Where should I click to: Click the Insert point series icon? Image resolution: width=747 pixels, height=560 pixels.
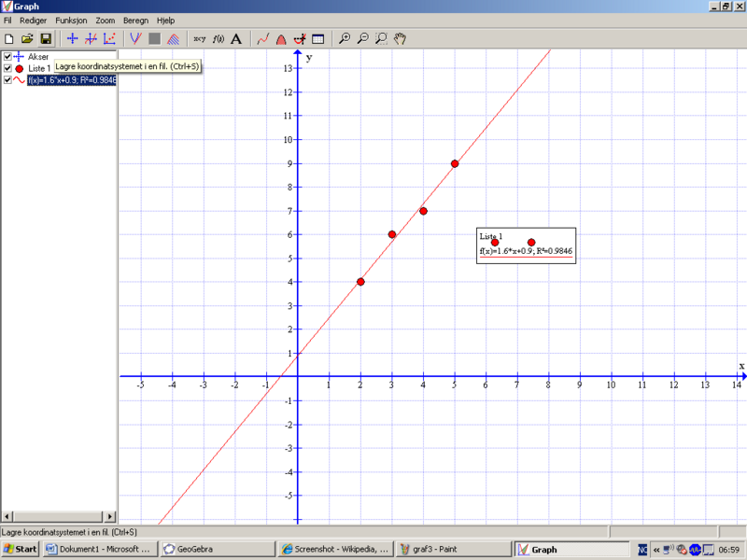point(109,39)
